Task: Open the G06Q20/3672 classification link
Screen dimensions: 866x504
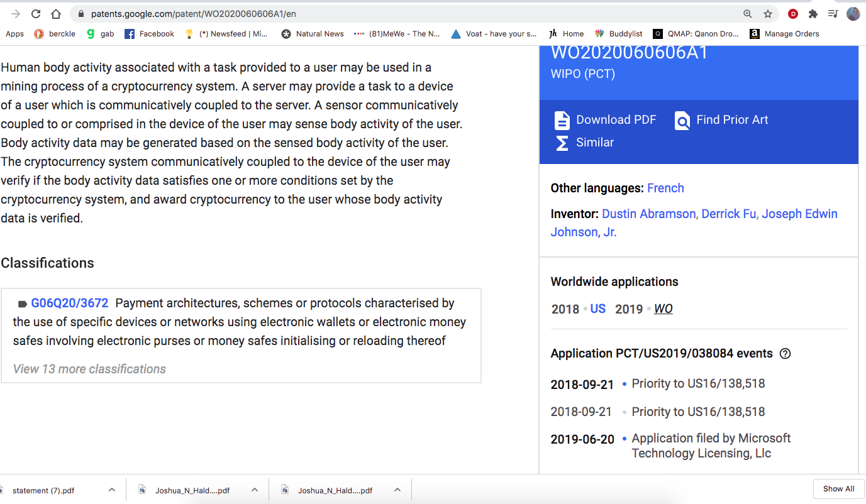Action: (x=70, y=303)
